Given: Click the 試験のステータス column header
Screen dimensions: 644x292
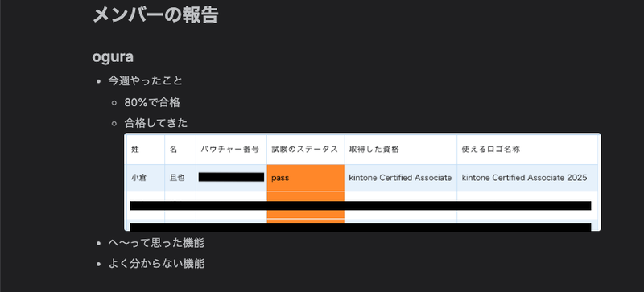Looking at the screenshot, I should pyautogui.click(x=305, y=150).
